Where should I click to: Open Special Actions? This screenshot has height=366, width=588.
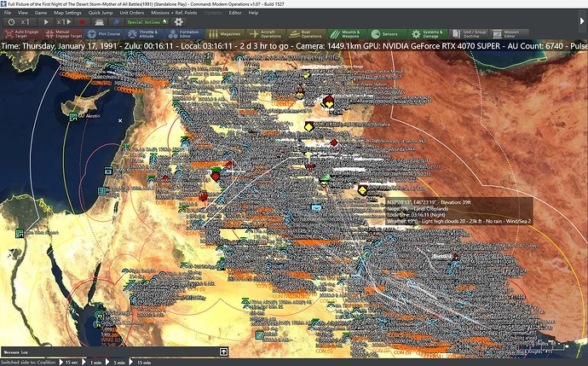pos(147,22)
